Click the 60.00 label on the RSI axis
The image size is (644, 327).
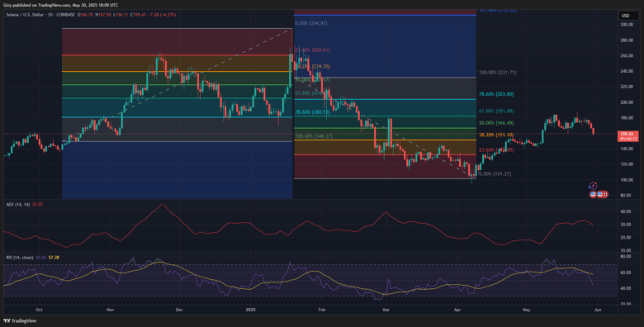tap(626, 272)
